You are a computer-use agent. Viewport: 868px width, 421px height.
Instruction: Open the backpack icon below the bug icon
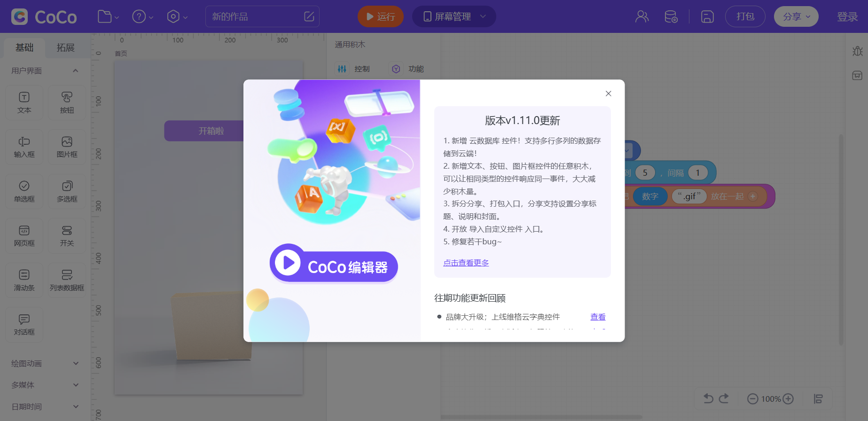click(x=857, y=75)
